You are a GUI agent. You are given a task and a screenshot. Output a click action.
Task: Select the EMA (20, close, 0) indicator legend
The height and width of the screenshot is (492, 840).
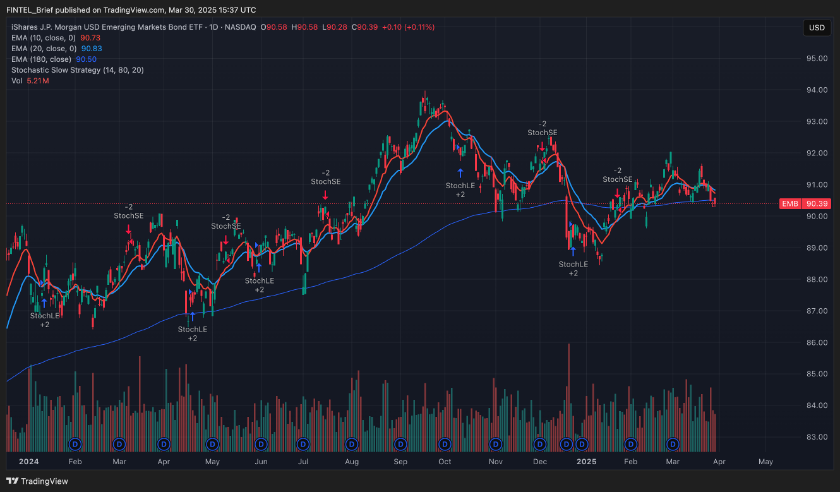[57, 48]
